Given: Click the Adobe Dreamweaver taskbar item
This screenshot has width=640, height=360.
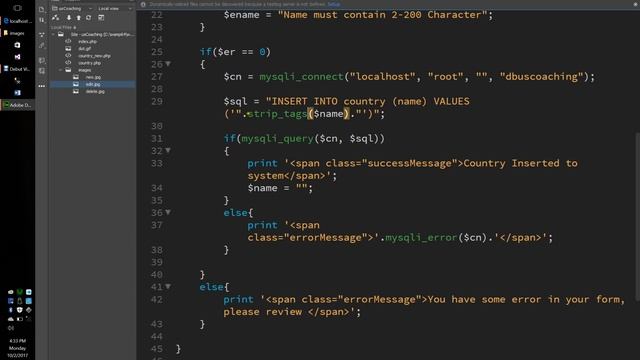Looking at the screenshot, I should tap(17, 105).
